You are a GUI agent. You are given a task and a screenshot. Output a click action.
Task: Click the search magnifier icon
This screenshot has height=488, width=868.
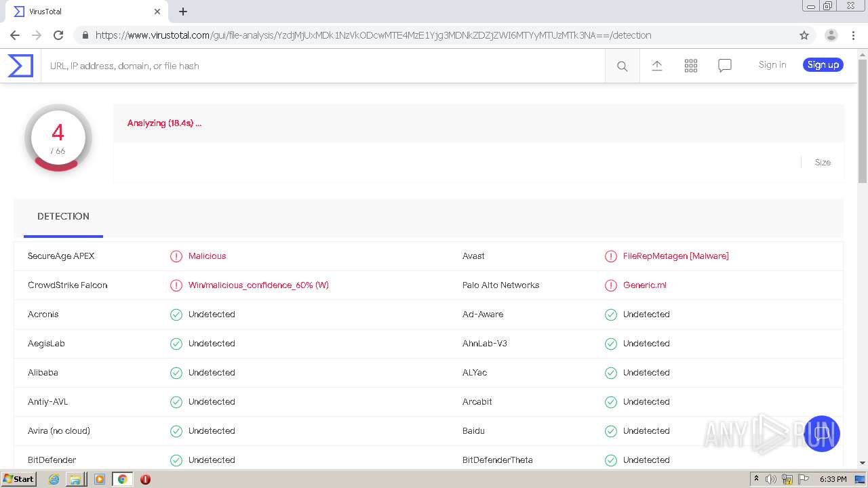click(x=622, y=66)
